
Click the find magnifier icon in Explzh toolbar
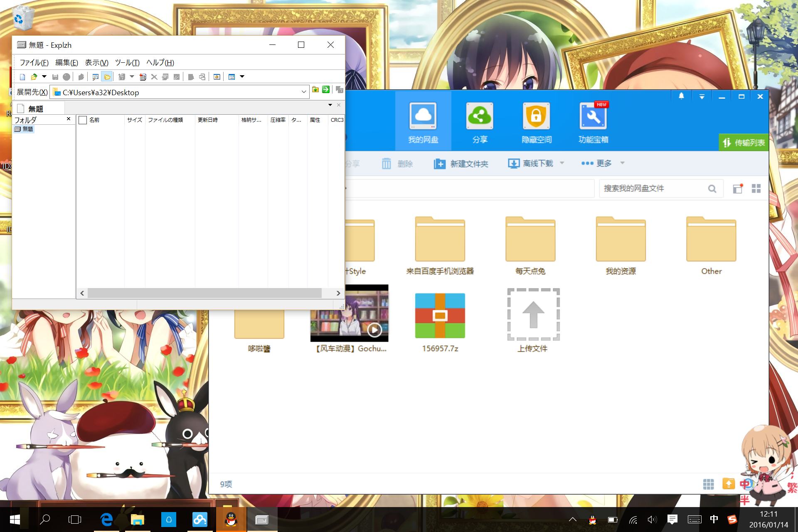[95, 77]
